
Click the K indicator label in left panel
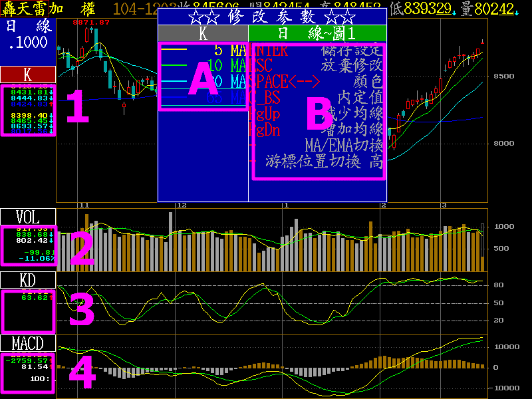(27, 74)
